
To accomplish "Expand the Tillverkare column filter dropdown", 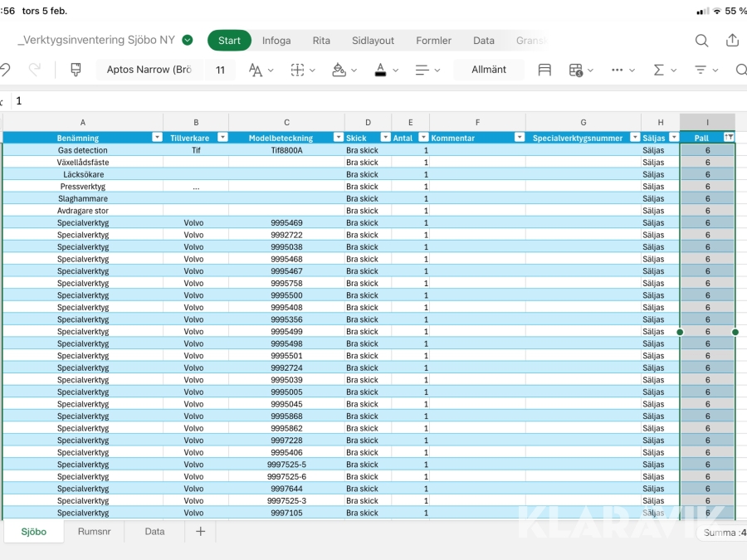I will (222, 138).
